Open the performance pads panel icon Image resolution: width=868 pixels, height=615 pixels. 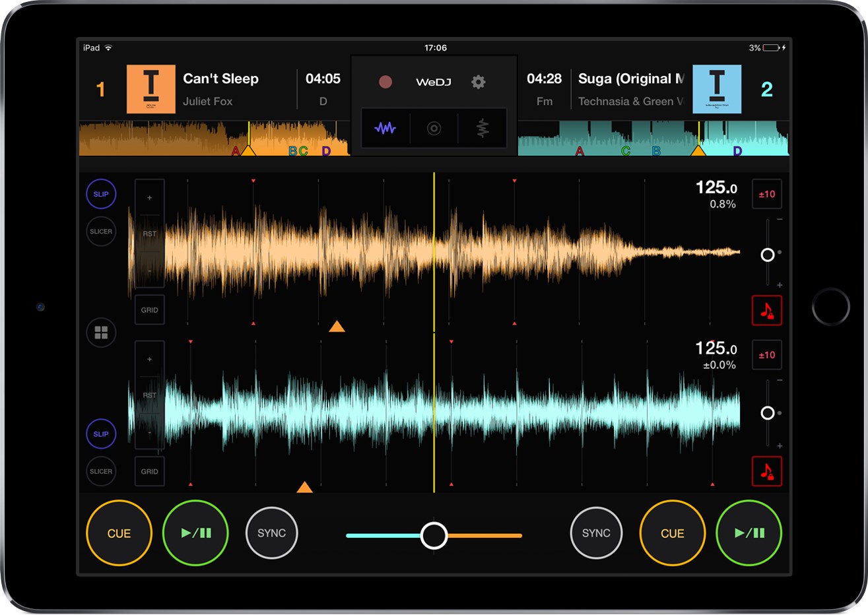(x=101, y=333)
